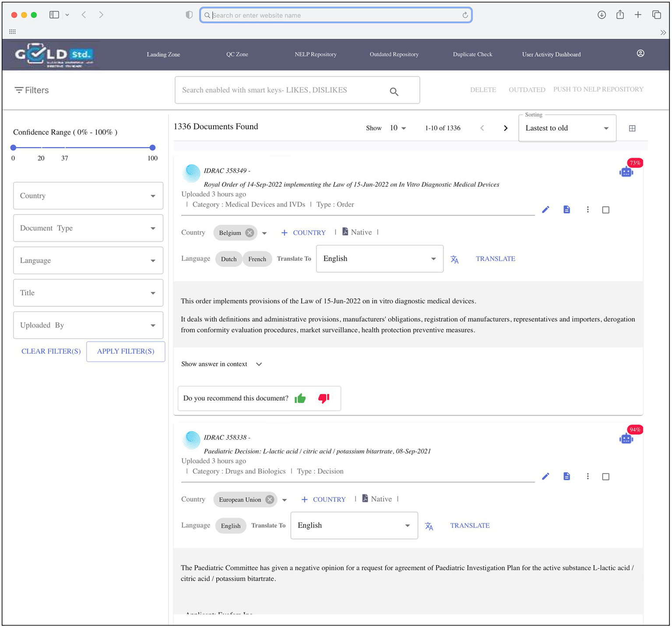The height and width of the screenshot is (628, 672).
Task: Switch to grid view layout icon
Action: pyautogui.click(x=632, y=128)
